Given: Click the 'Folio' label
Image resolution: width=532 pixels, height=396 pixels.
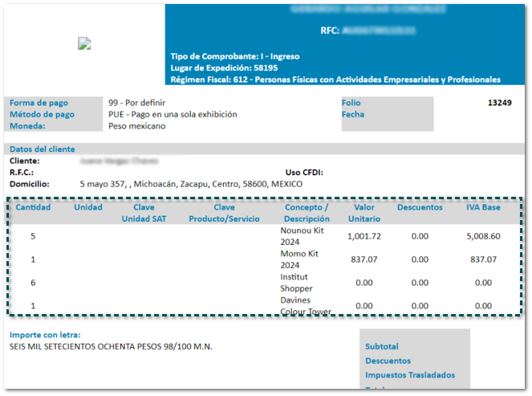Looking at the screenshot, I should [x=351, y=103].
